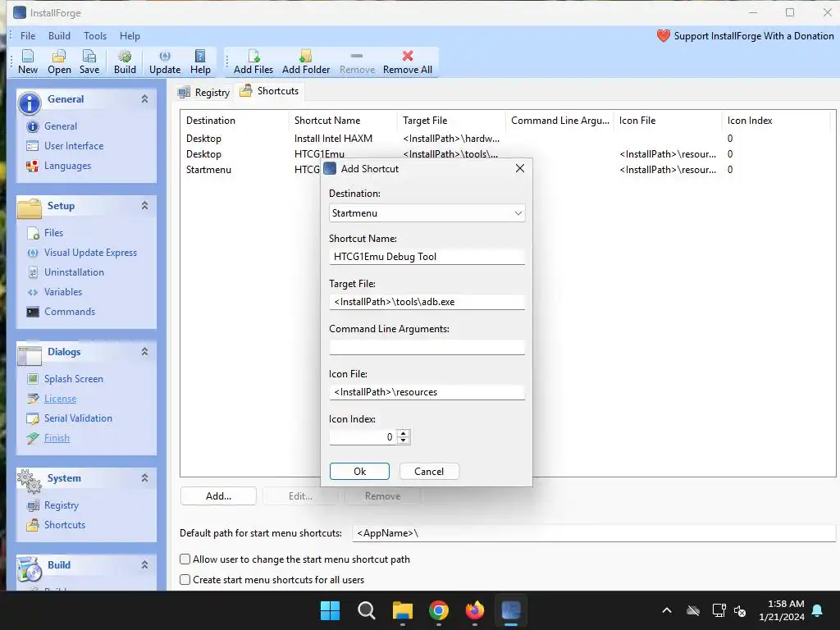Image resolution: width=840 pixels, height=630 pixels.
Task: Confirm shortcut with Ok button
Action: pos(359,472)
